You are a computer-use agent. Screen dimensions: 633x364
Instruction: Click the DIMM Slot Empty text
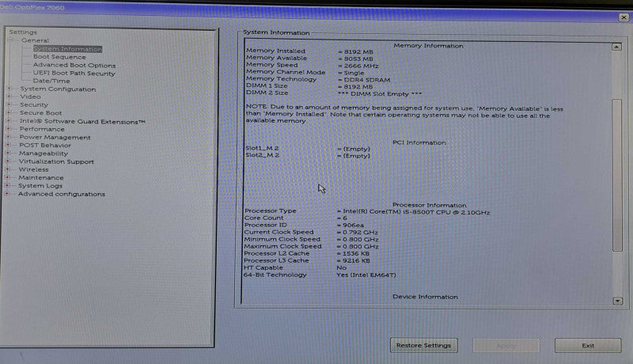(x=380, y=94)
